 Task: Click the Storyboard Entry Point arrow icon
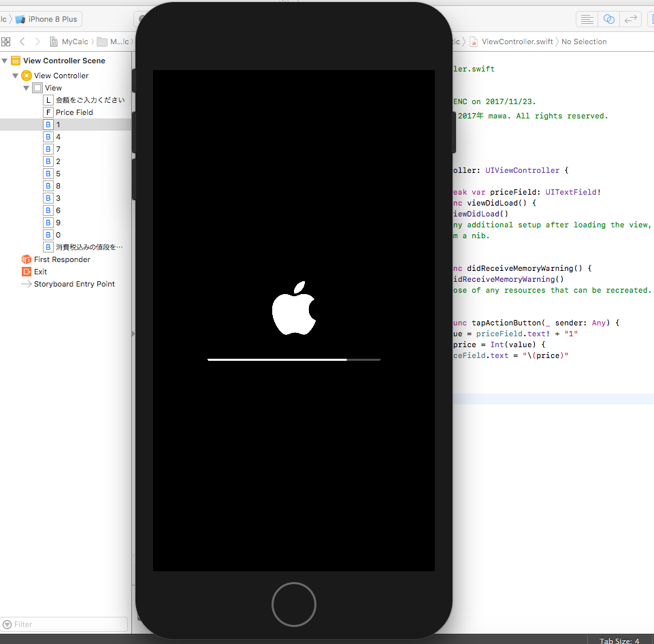(27, 284)
